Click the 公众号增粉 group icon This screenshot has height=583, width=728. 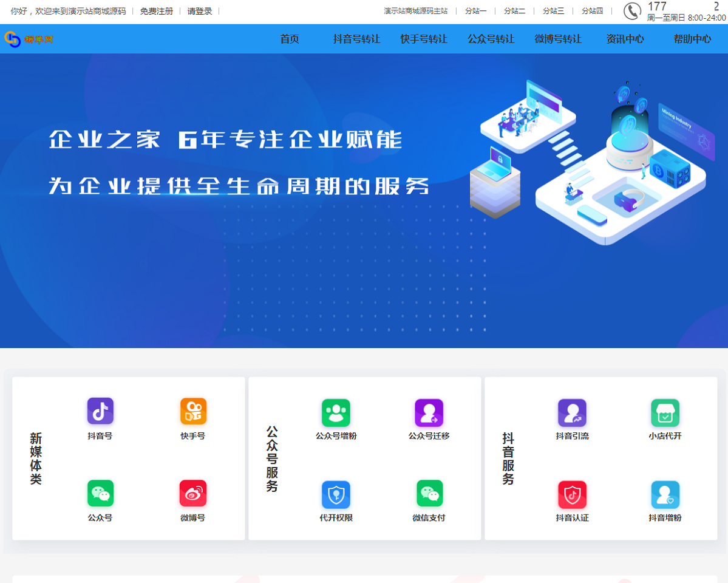(x=336, y=412)
